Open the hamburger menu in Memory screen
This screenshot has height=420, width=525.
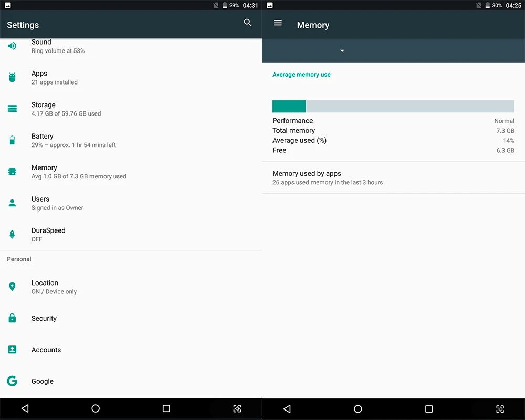pos(278,23)
